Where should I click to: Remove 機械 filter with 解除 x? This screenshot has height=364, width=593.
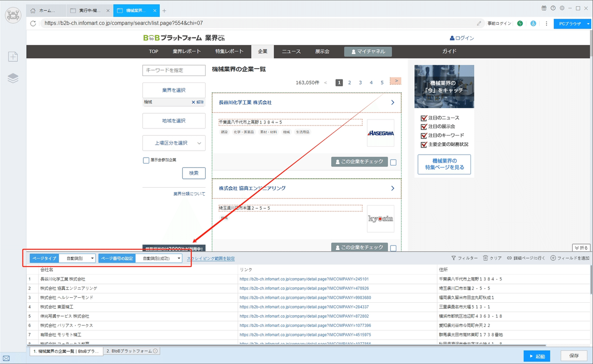tap(198, 102)
